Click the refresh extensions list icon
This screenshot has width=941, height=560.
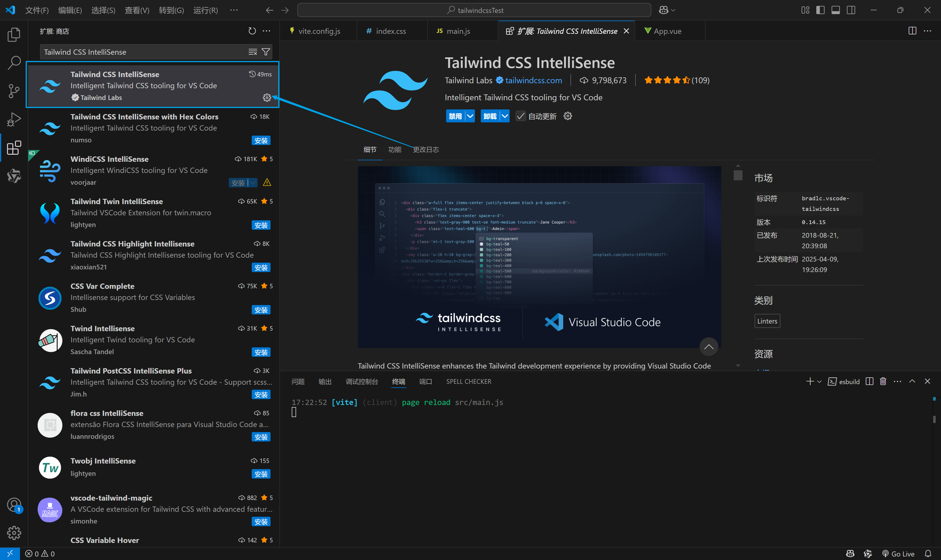pos(252,31)
